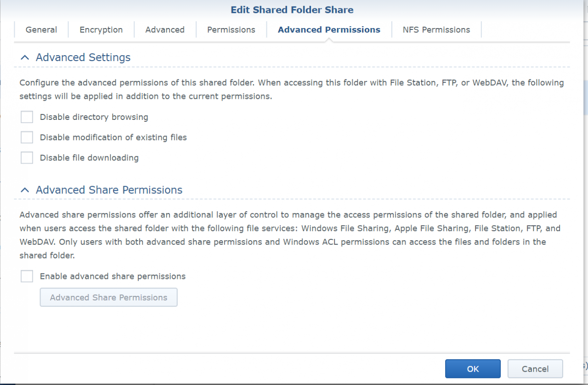Enable Disable file downloading
Viewport: 588px width, 385px height.
click(26, 157)
